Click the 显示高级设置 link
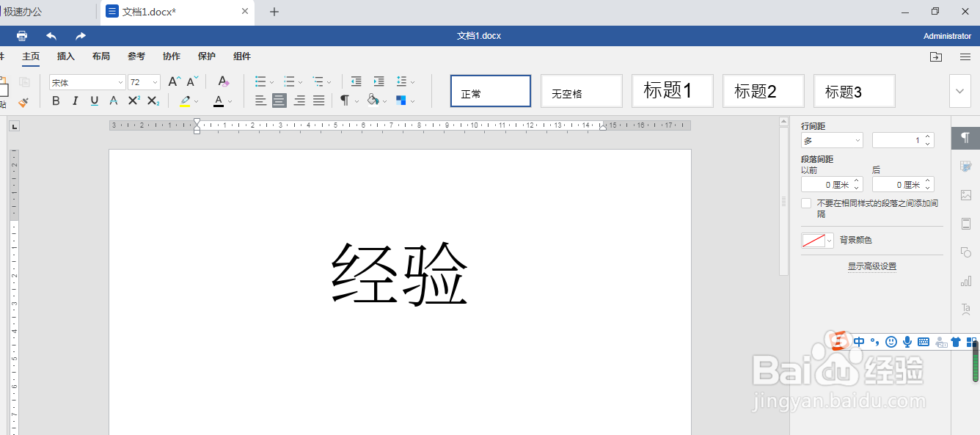 [x=872, y=266]
